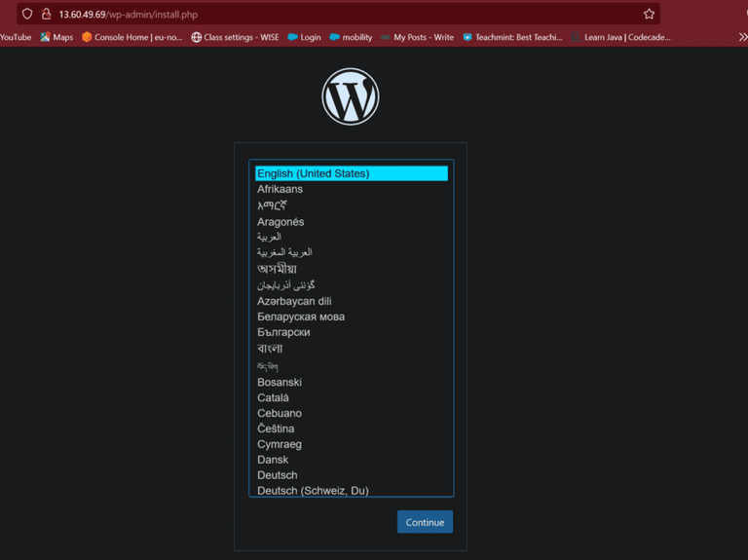The image size is (748, 560).
Task: Select Deutsch in the language list
Action: (352, 475)
